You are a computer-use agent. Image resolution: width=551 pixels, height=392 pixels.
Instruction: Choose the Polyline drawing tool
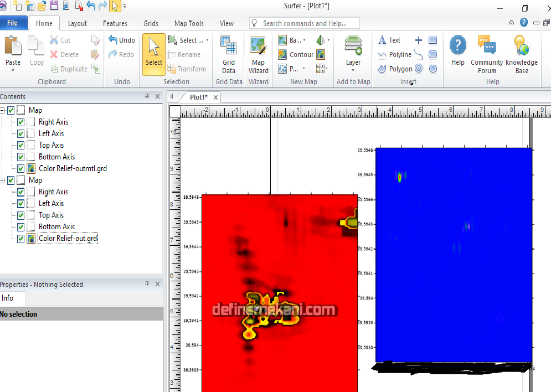(394, 55)
